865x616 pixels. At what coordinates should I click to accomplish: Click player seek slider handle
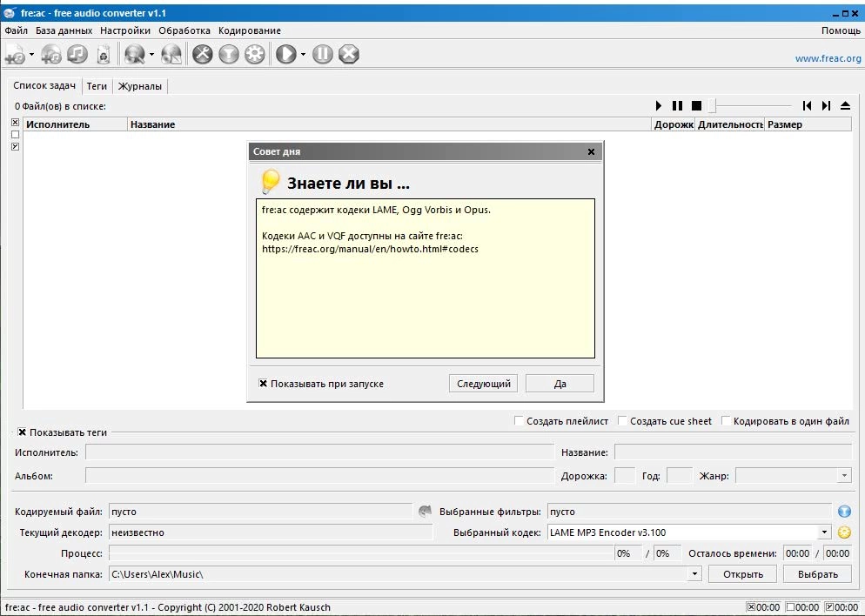pos(712,105)
